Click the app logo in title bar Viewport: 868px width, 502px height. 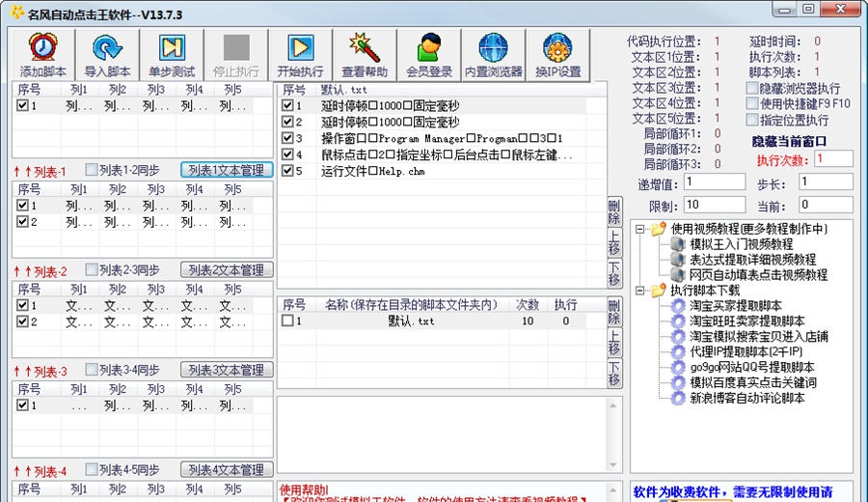17,13
